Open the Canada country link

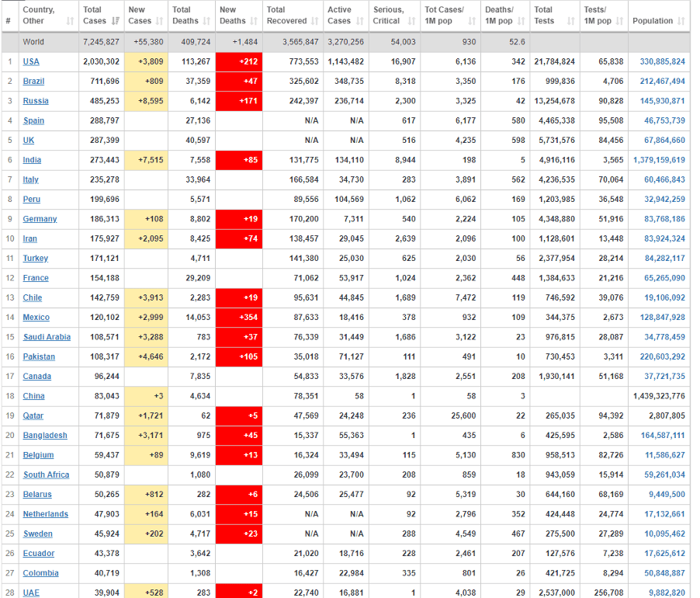[37, 376]
